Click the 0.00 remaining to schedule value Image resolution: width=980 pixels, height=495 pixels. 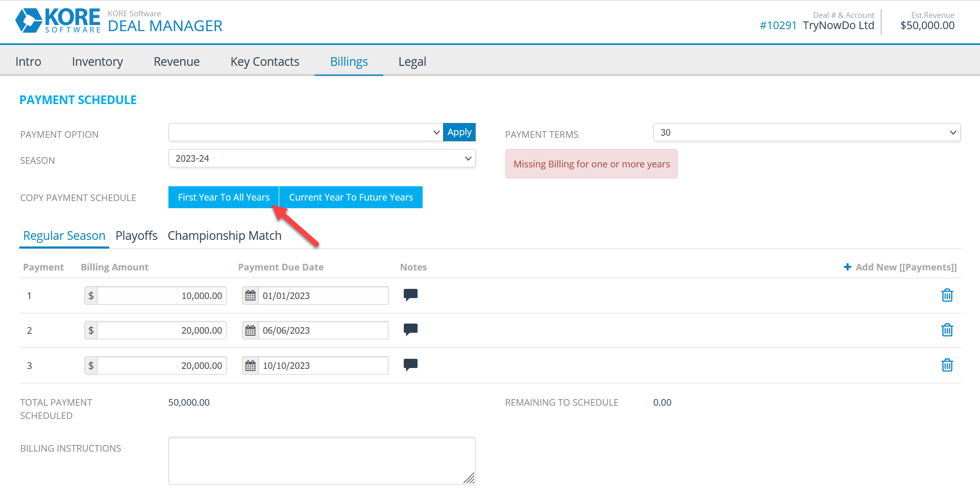click(x=662, y=403)
